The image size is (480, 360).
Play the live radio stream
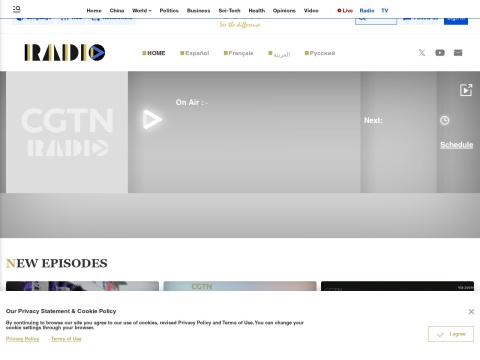pos(152,119)
